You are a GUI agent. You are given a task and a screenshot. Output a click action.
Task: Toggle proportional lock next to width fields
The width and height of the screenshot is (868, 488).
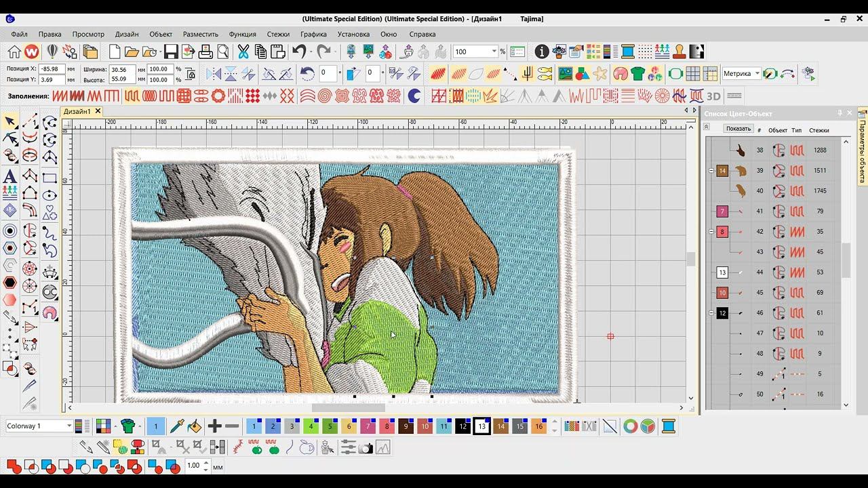pyautogui.click(x=191, y=74)
